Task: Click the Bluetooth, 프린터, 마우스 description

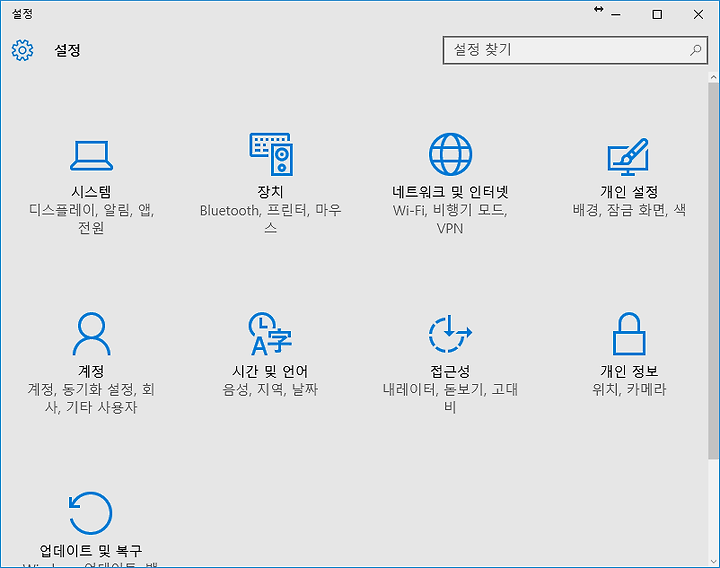Action: click(x=270, y=219)
